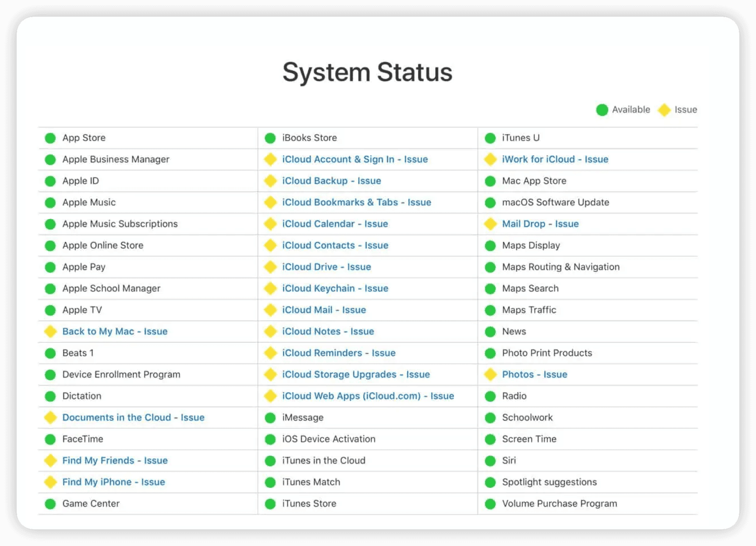Screen dimensions: 756x546
Task: Click yellow diamond beside Photos
Action: point(490,375)
